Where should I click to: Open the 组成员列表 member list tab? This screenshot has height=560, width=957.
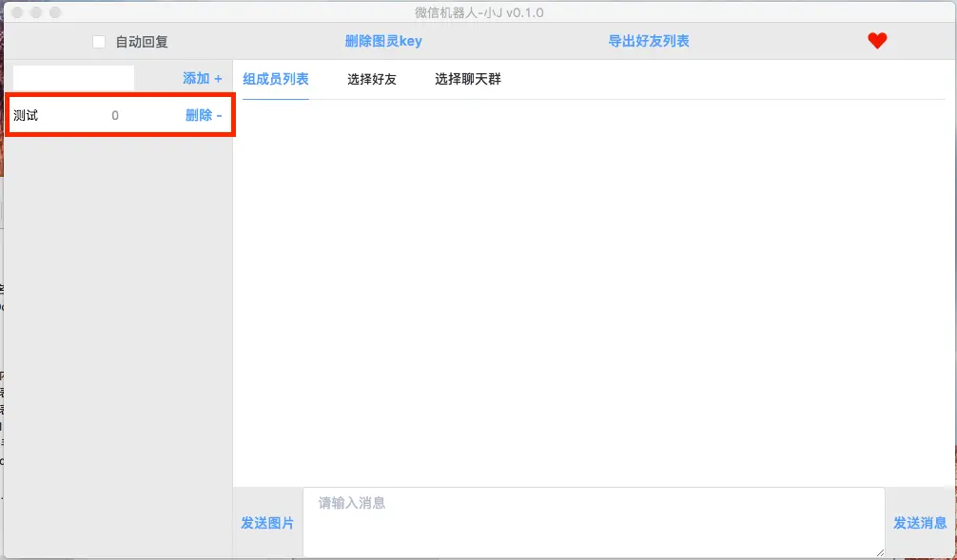pos(275,79)
